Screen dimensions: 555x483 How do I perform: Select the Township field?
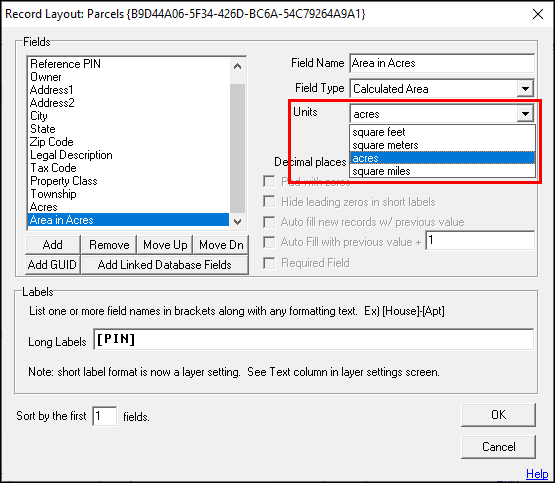point(129,194)
